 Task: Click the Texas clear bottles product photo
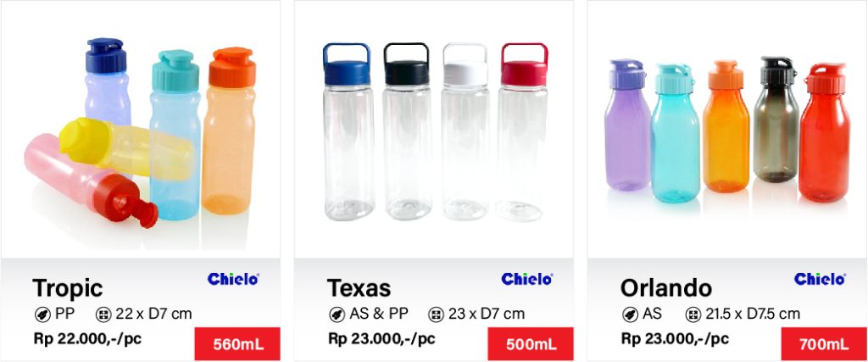(x=434, y=131)
